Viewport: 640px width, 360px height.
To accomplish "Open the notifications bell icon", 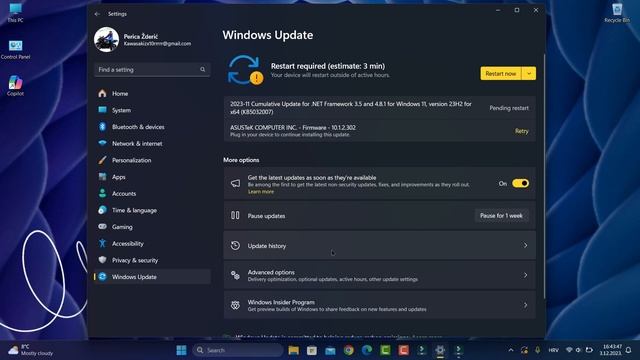I will [629, 350].
